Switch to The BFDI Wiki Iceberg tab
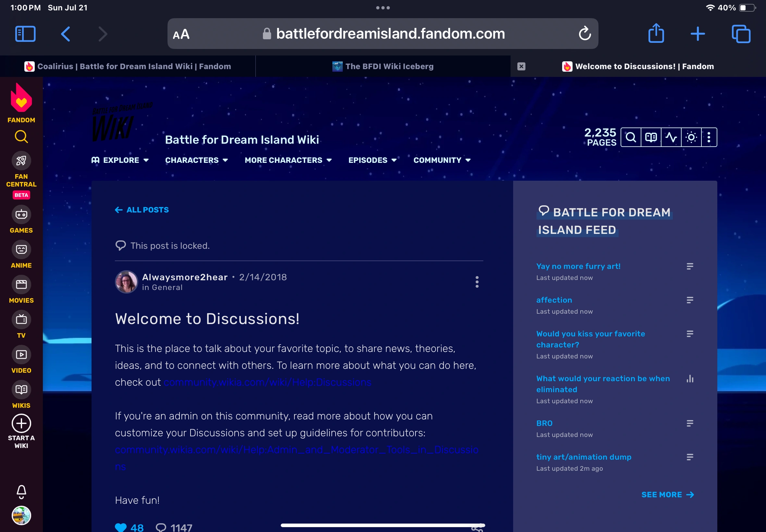The height and width of the screenshot is (532, 766). (383, 66)
